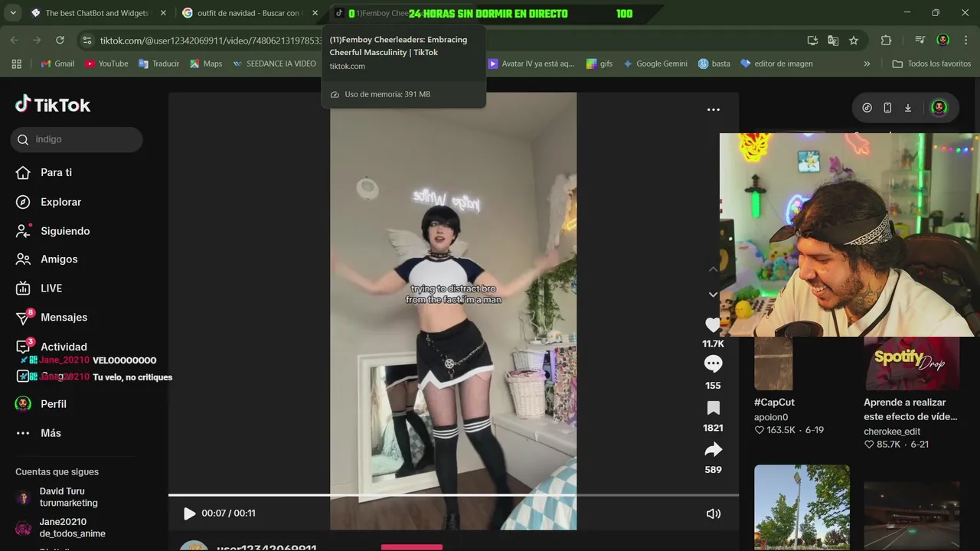Screen dimensions: 980x551
Task: Open video three-dot options menu
Action: [713, 109]
